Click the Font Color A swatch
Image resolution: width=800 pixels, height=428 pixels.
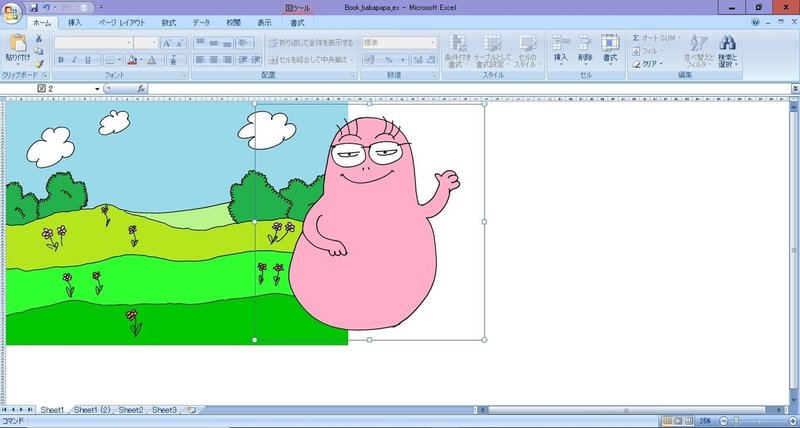(x=152, y=60)
